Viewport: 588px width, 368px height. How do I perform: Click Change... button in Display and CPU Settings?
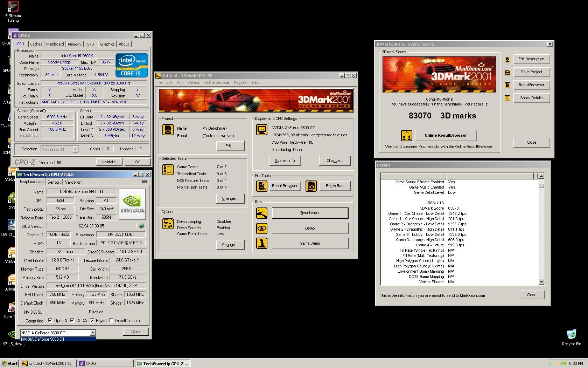(335, 161)
